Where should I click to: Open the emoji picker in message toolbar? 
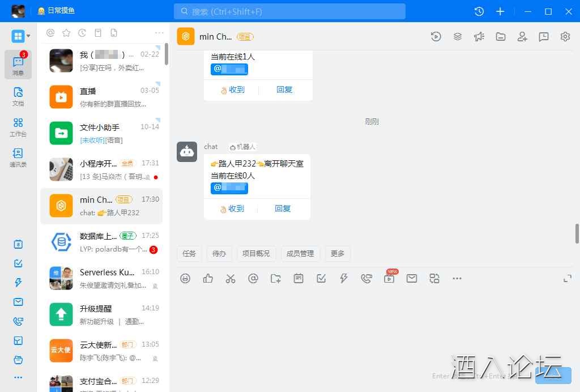pyautogui.click(x=185, y=278)
